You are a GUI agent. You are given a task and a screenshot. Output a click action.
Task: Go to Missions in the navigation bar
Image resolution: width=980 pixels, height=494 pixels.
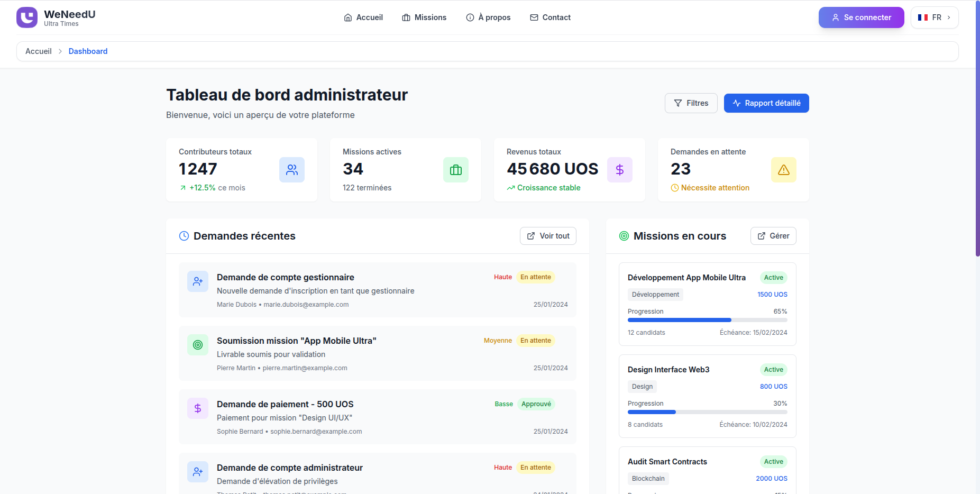click(x=424, y=17)
